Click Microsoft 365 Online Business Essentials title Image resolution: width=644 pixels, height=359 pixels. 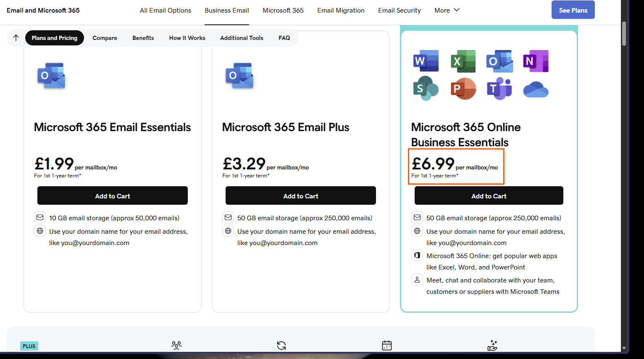(x=466, y=135)
